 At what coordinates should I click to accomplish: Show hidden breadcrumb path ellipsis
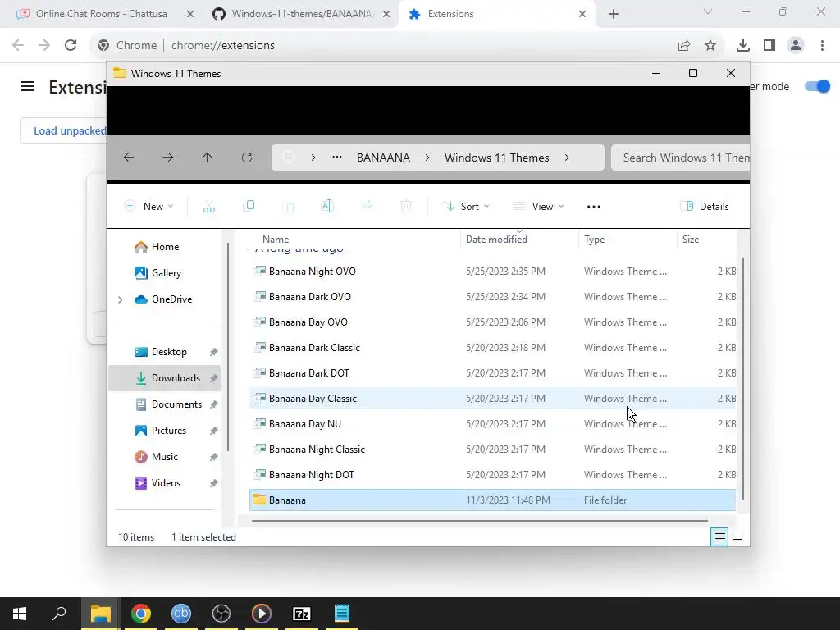click(337, 157)
